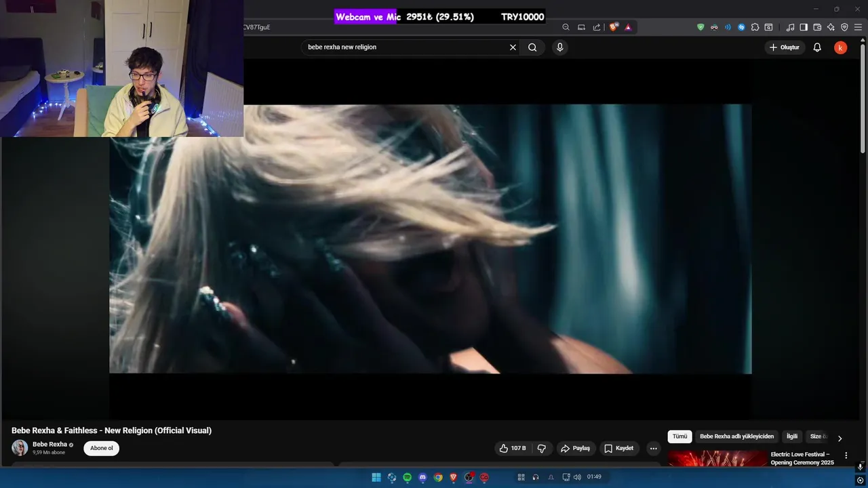868x488 pixels.
Task: Open the account avatar 'k' menu
Action: [x=840, y=47]
